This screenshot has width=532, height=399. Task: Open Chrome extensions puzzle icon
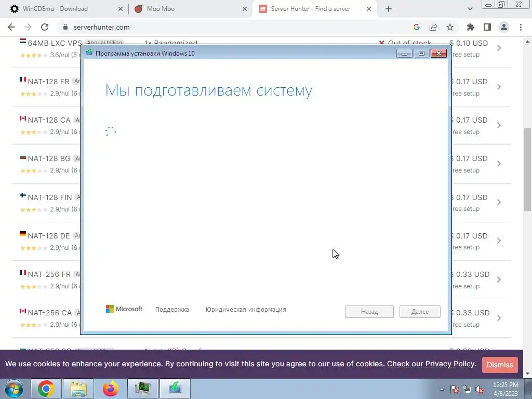[471, 27]
